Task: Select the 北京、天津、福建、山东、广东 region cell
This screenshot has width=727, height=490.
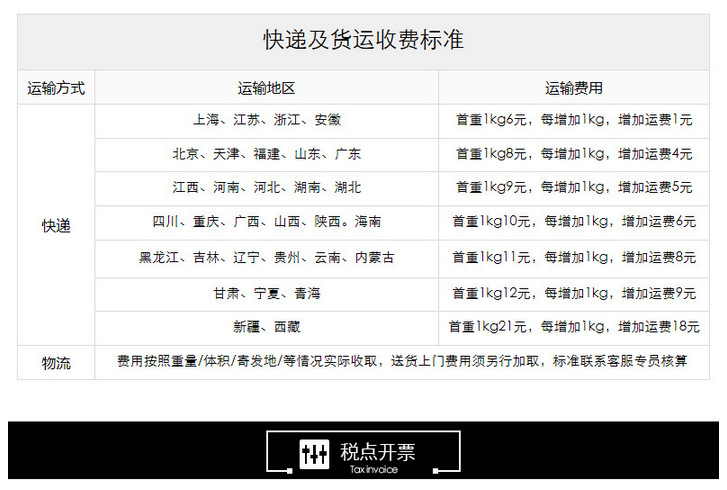Action: pyautogui.click(x=267, y=154)
